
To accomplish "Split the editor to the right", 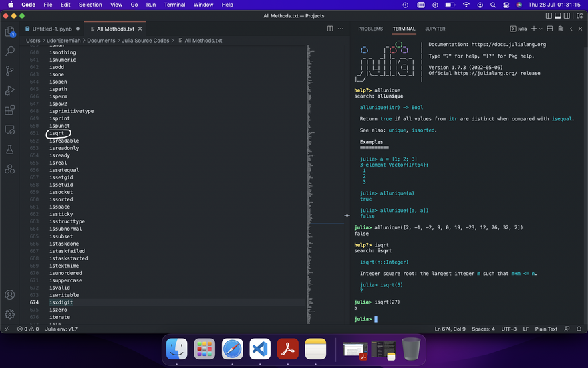I will click(x=330, y=29).
